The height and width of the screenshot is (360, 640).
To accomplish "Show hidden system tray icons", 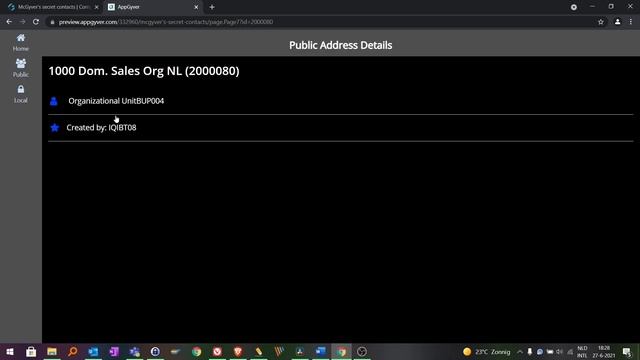I will [x=520, y=351].
